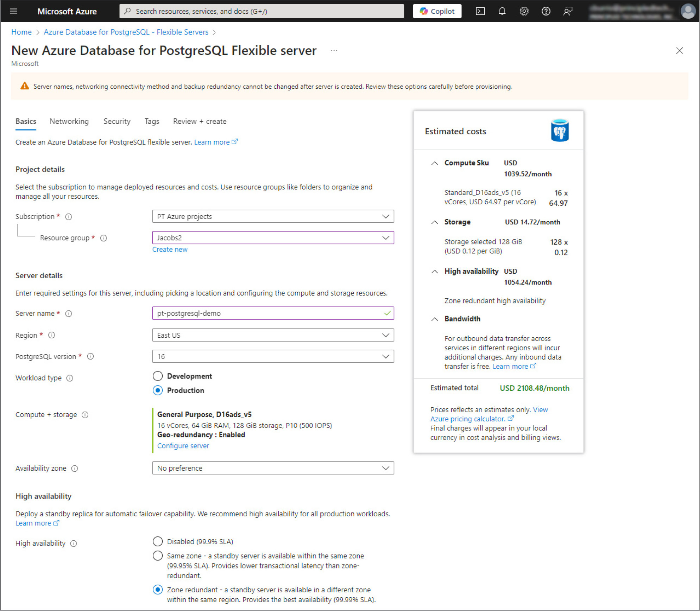Click Microsoft Azure portal logo text
Viewport: 700px width, 611px height.
67,11
